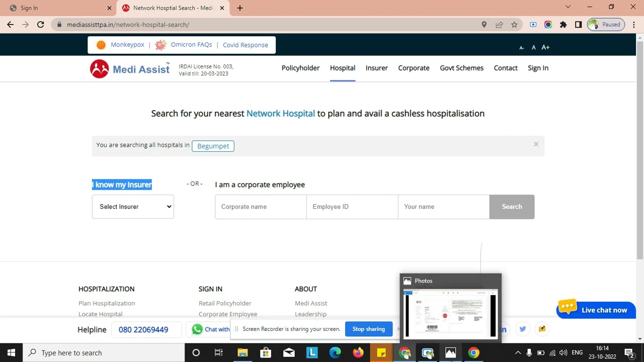Open the colorful circle extension icon
The height and width of the screenshot is (362, 644).
pos(548,25)
